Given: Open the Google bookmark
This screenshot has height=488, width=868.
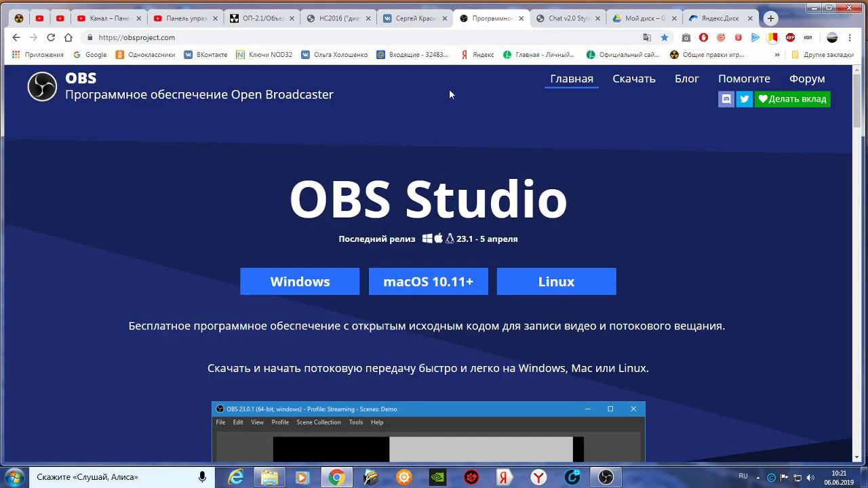Looking at the screenshot, I should coord(90,54).
